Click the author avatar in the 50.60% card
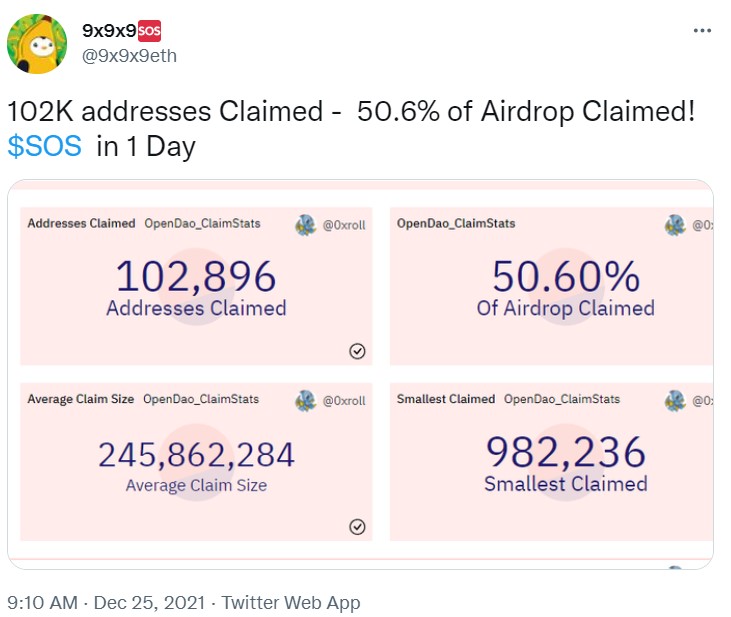 coord(676,225)
